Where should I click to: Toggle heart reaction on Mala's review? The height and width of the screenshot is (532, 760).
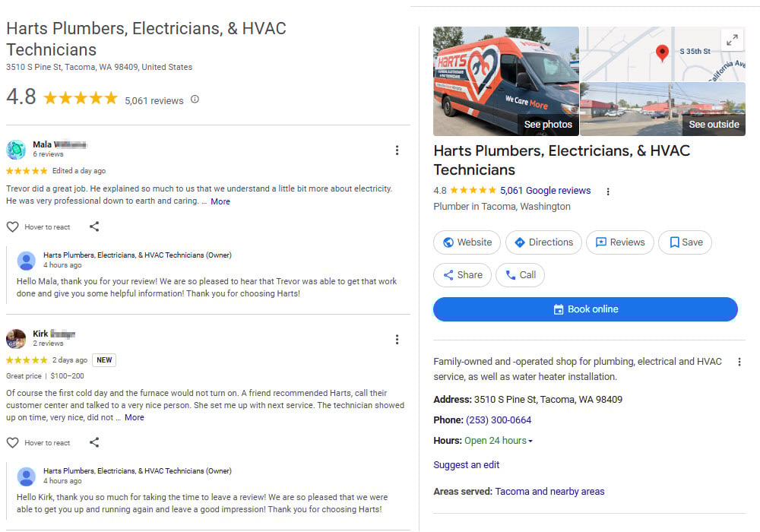(12, 226)
